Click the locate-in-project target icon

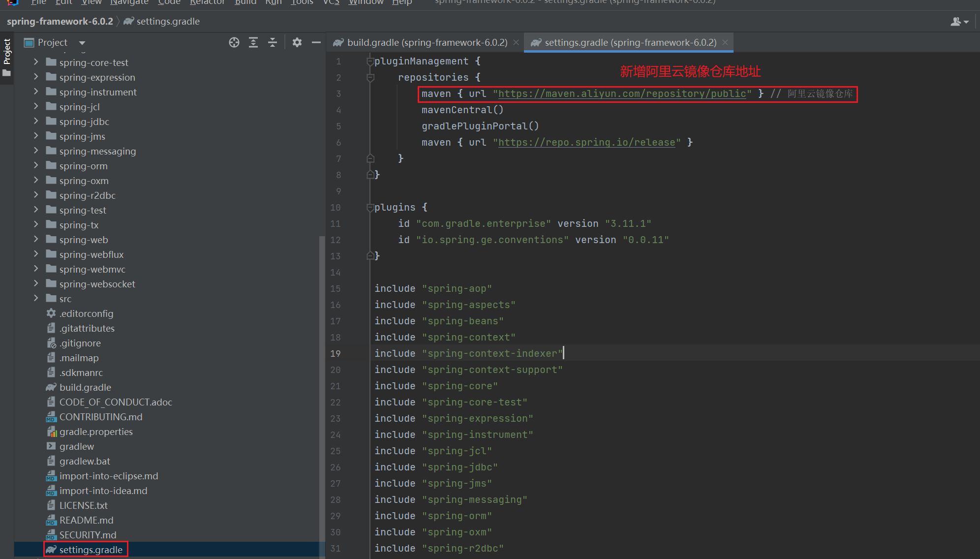click(234, 42)
